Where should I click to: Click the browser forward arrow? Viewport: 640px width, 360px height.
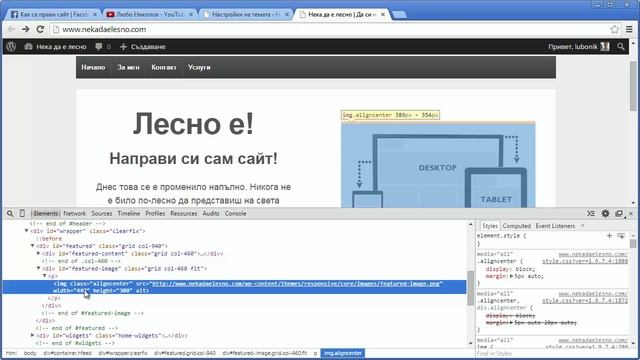pos(26,29)
